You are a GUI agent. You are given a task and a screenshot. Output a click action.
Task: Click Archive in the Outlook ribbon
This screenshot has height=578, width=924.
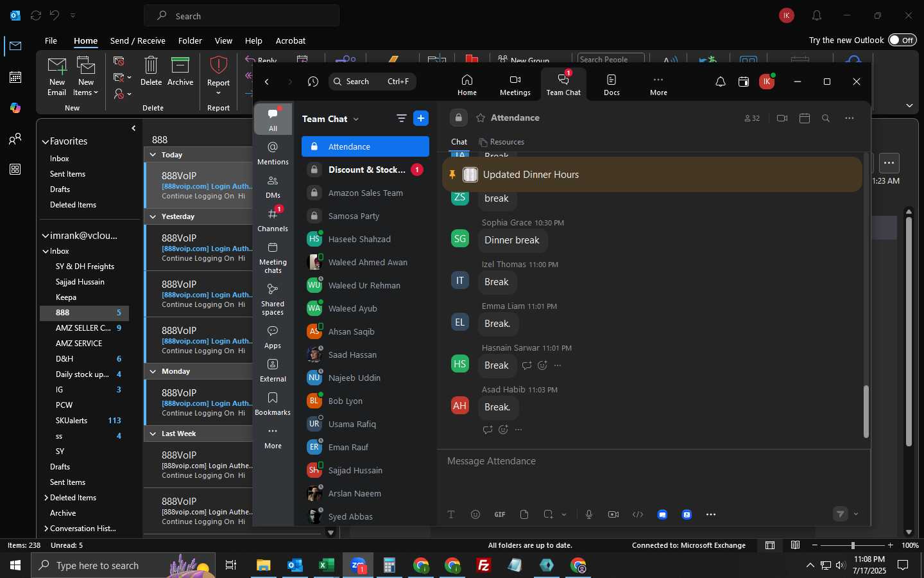180,71
